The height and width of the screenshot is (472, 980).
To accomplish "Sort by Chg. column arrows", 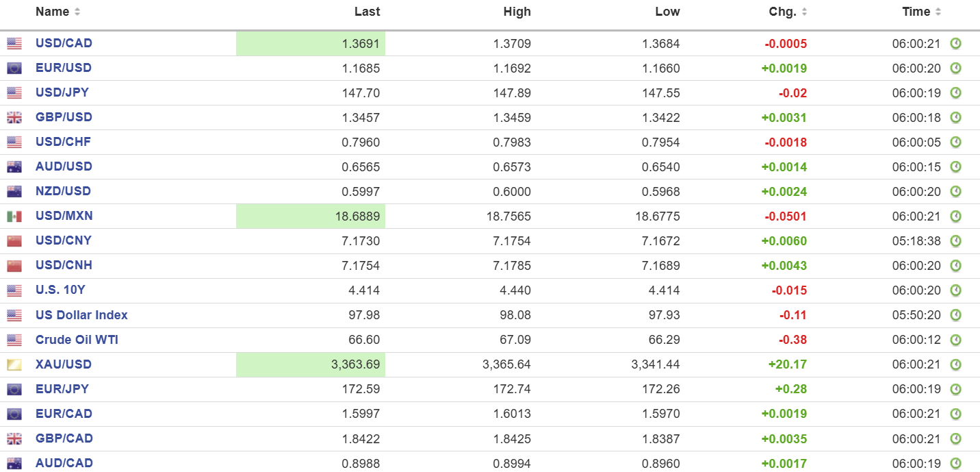I will point(804,12).
